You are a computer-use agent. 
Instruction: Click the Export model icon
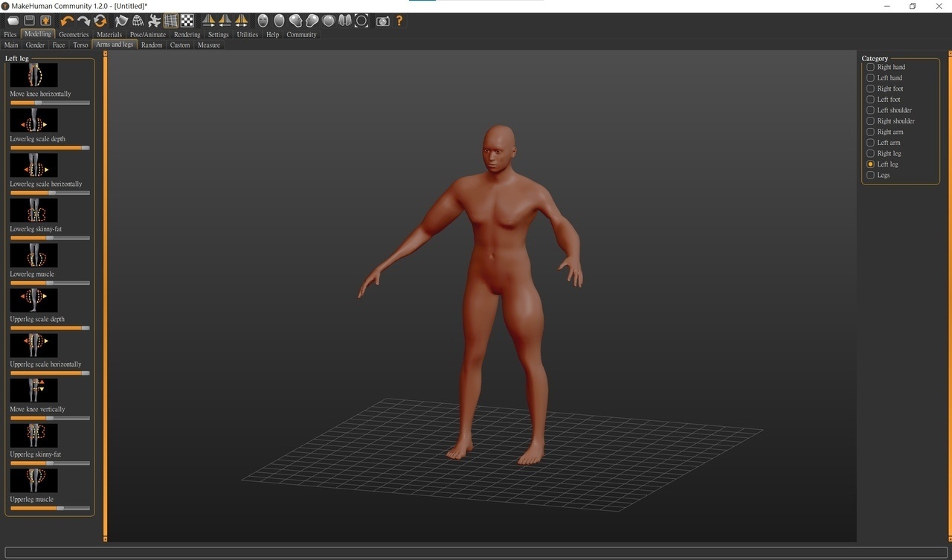click(46, 21)
